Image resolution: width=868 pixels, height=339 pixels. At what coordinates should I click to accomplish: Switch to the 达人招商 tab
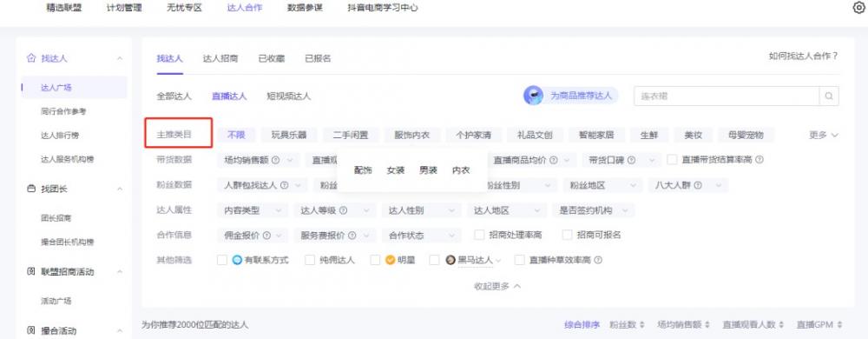pos(220,58)
